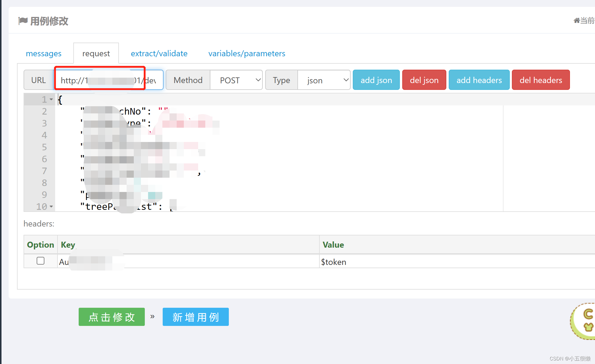Switch to the extract/validate tab
The image size is (595, 364).
(x=159, y=53)
